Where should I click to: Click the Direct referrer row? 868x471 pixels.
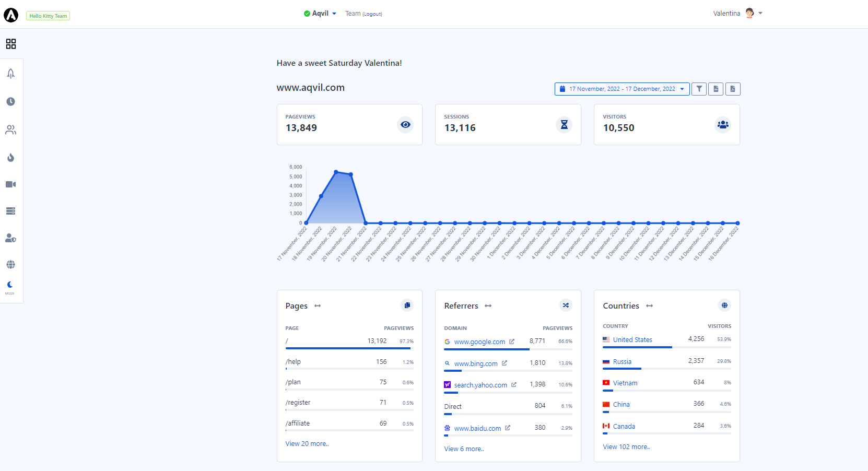[x=508, y=408]
